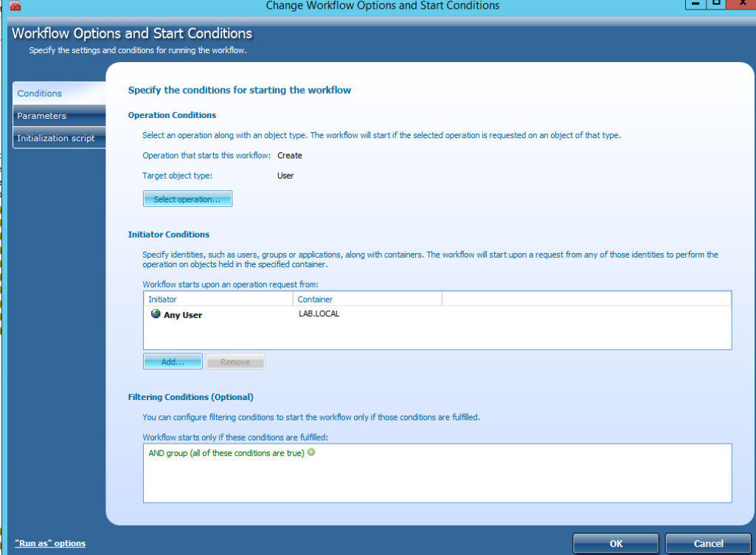The image size is (756, 555).
Task: Maximize the Change Workflow Options window
Action: [x=717, y=4]
